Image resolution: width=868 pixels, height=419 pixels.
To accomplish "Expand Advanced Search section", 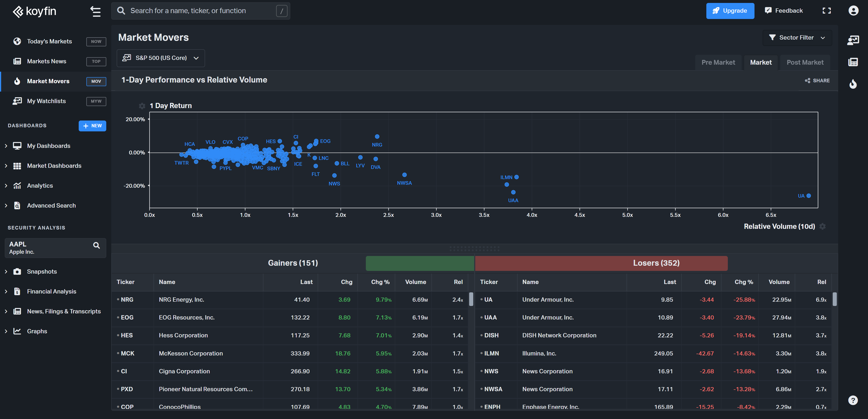I will [6, 206].
